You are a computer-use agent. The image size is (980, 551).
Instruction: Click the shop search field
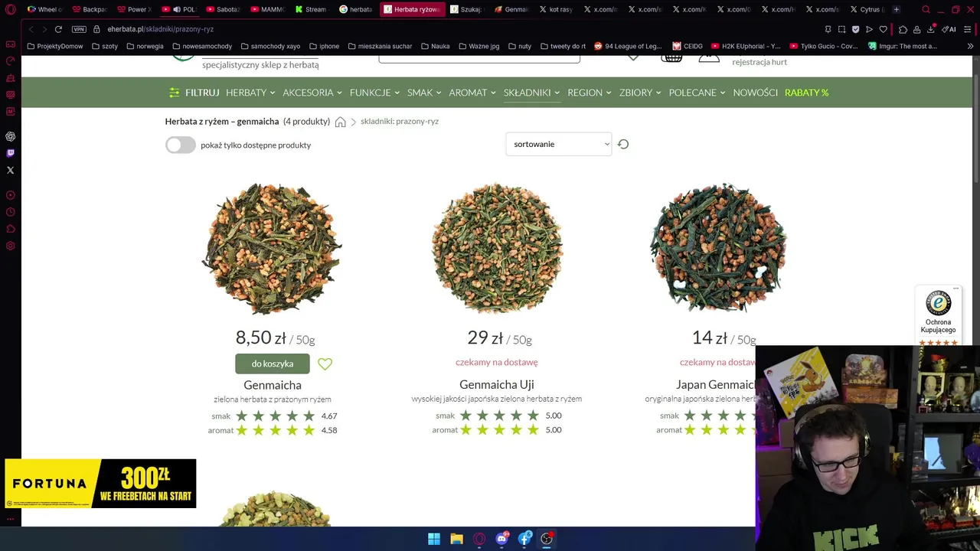click(479, 58)
